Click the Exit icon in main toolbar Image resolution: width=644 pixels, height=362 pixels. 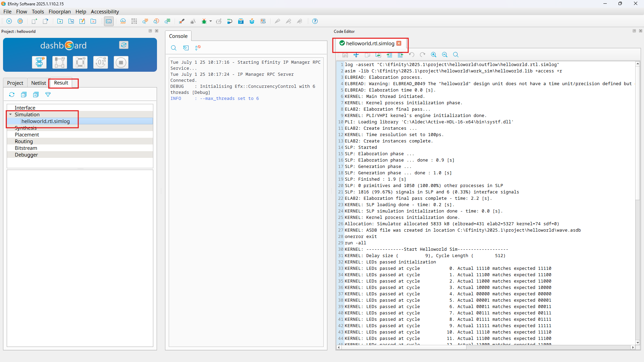(x=9, y=21)
